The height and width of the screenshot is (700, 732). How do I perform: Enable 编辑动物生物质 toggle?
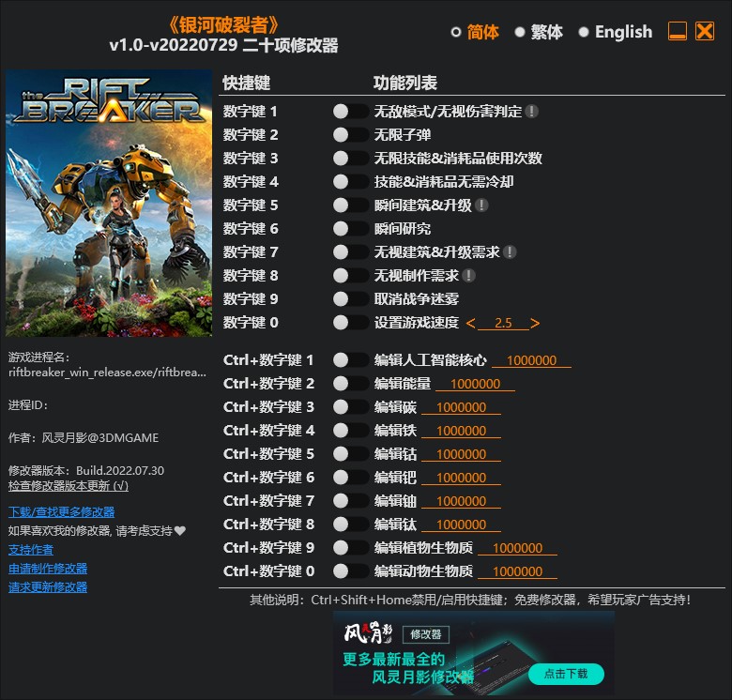351,571
